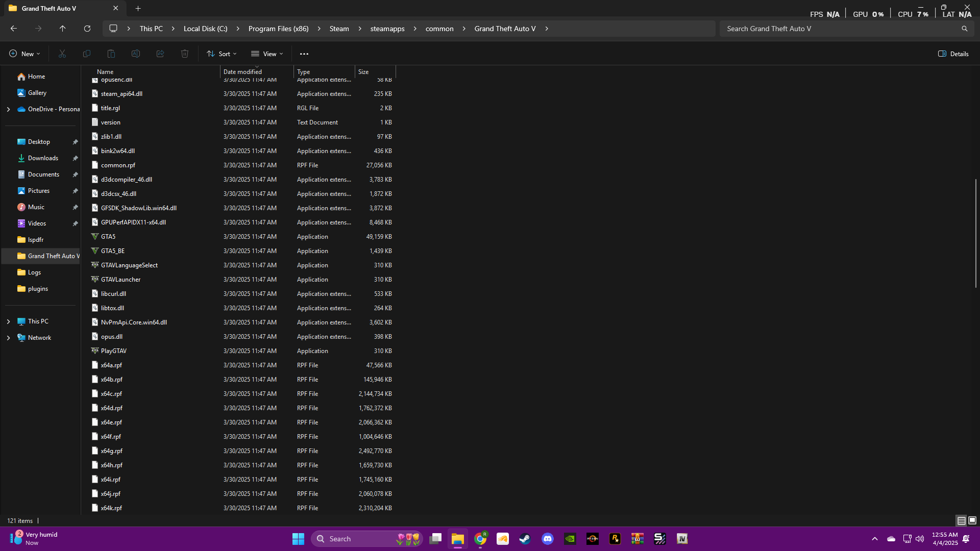Switch to large thumbnails view in status bar
980x551 pixels.
tap(972, 520)
